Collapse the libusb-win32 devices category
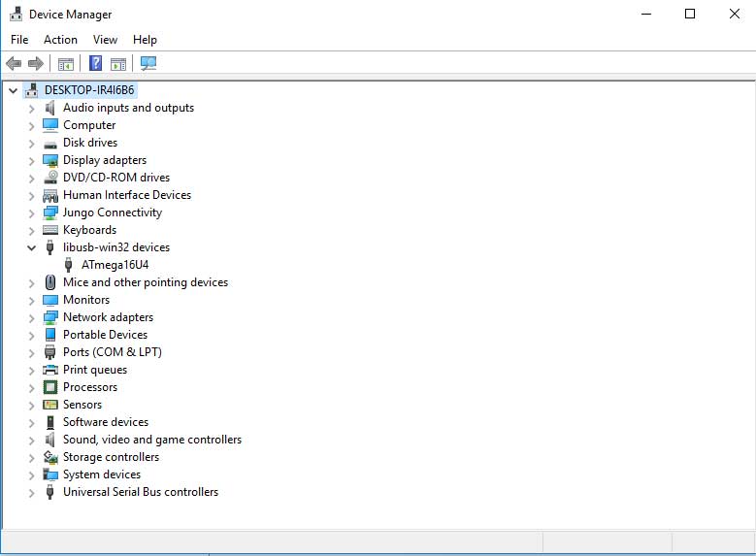Screen dimensions: 756x556 point(31,247)
